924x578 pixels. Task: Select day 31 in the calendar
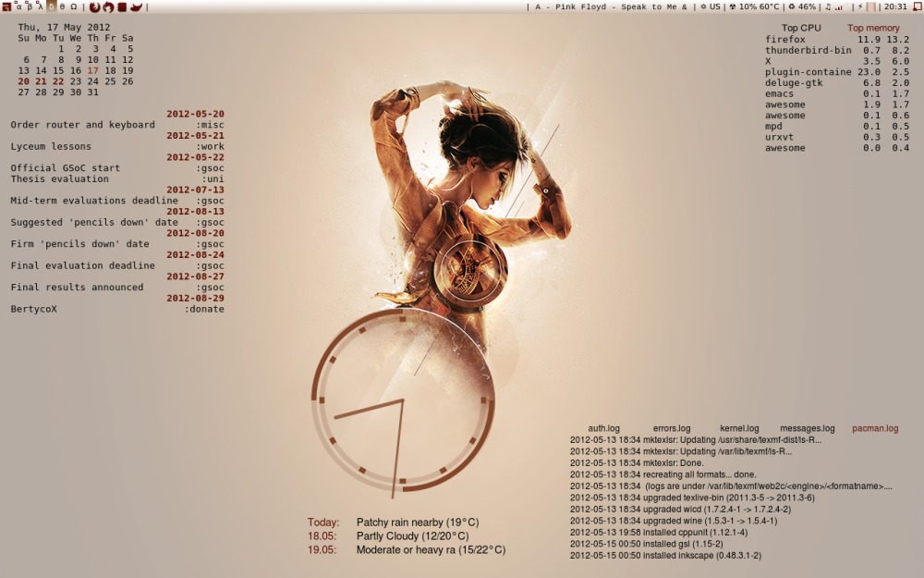pyautogui.click(x=93, y=92)
